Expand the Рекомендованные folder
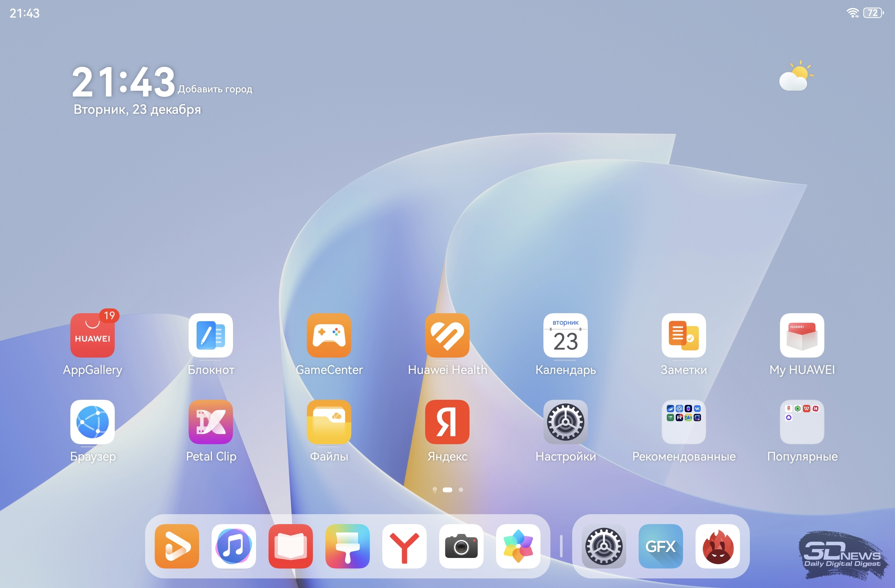Screen dimensions: 895x588 [x=683, y=422]
